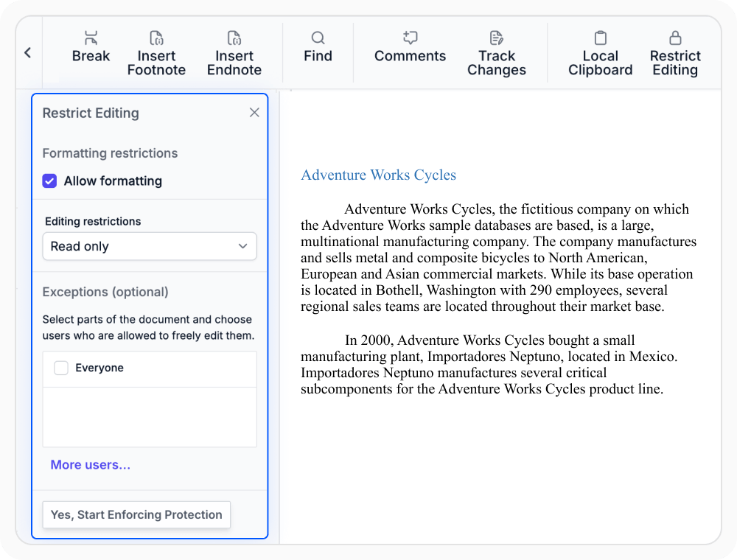Click the paragraph about Importadores Neptuno
The width and height of the screenshot is (737, 560).
pos(489,364)
